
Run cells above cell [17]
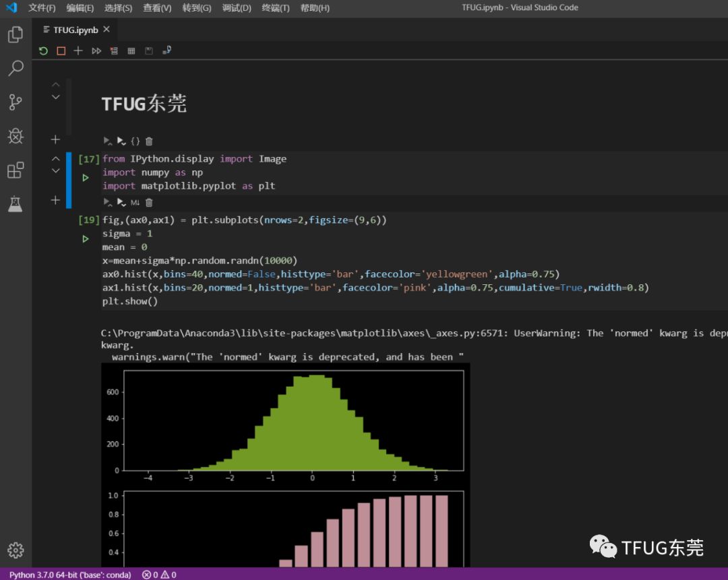coord(107,202)
